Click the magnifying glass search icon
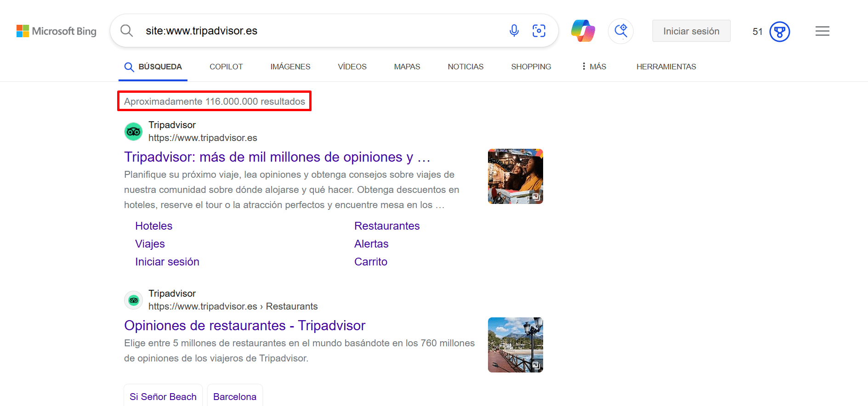This screenshot has width=868, height=406. tap(126, 31)
